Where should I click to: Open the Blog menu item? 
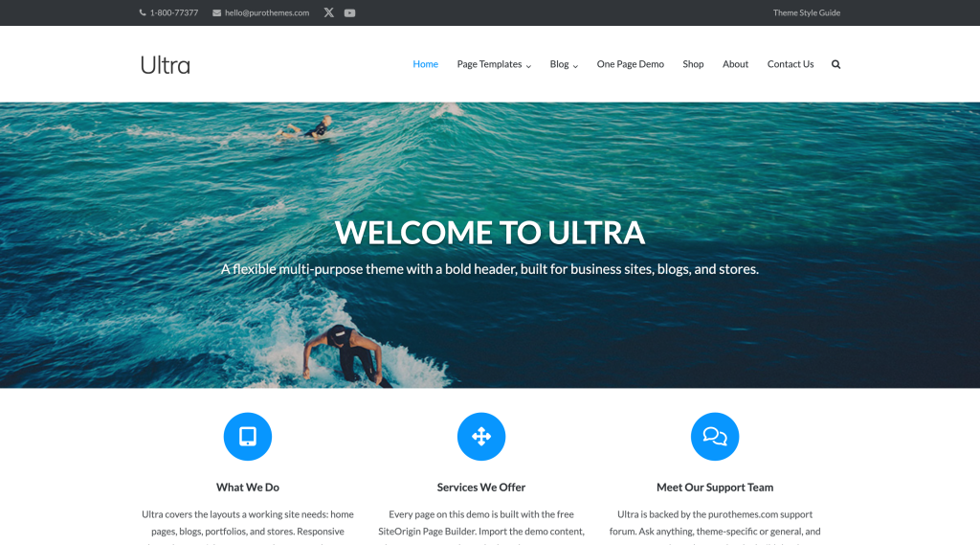(x=559, y=64)
